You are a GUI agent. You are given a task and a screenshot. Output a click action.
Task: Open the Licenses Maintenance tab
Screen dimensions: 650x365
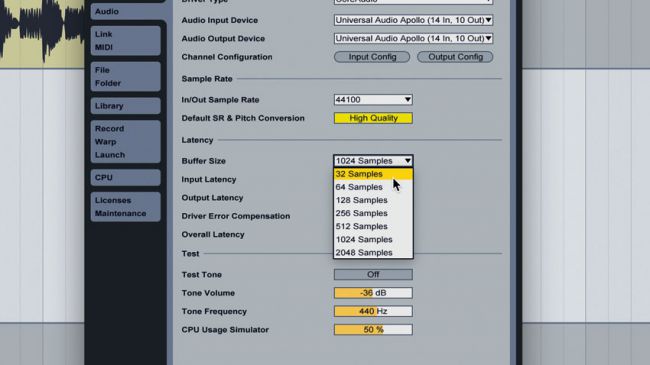point(126,207)
